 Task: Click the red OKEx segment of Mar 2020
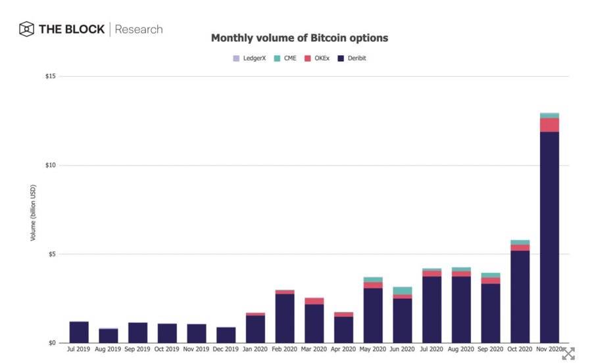tap(314, 301)
